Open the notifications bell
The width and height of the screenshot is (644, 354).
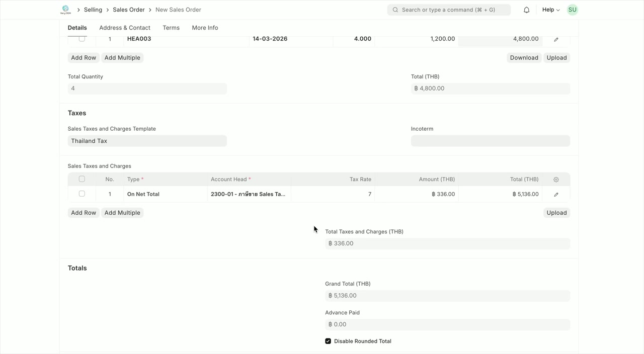click(526, 10)
